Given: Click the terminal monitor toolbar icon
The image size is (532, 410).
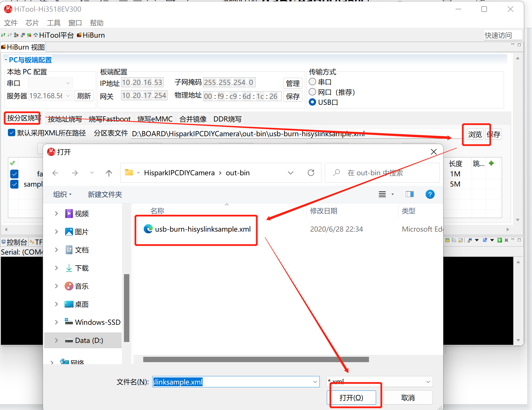Looking at the screenshot, I should [x=23, y=35].
